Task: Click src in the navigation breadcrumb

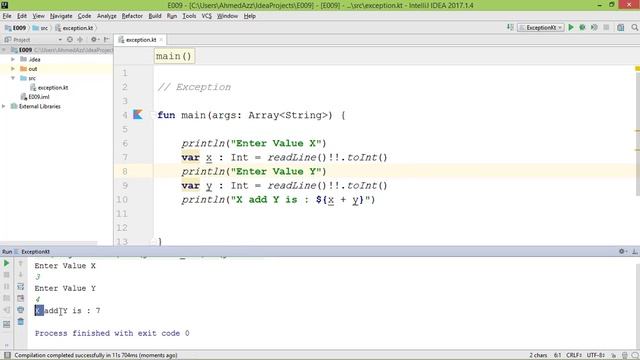Action: coord(40,28)
